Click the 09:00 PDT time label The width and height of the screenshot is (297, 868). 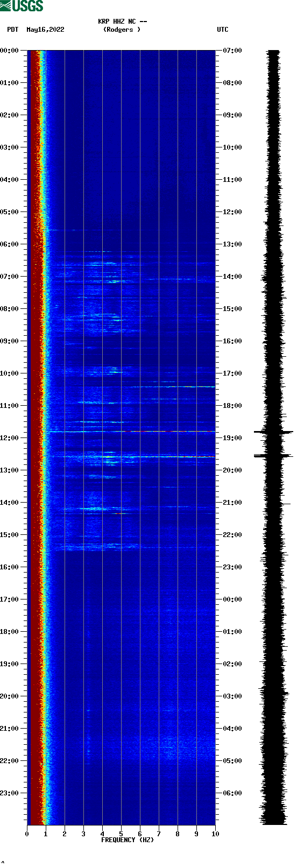10,341
